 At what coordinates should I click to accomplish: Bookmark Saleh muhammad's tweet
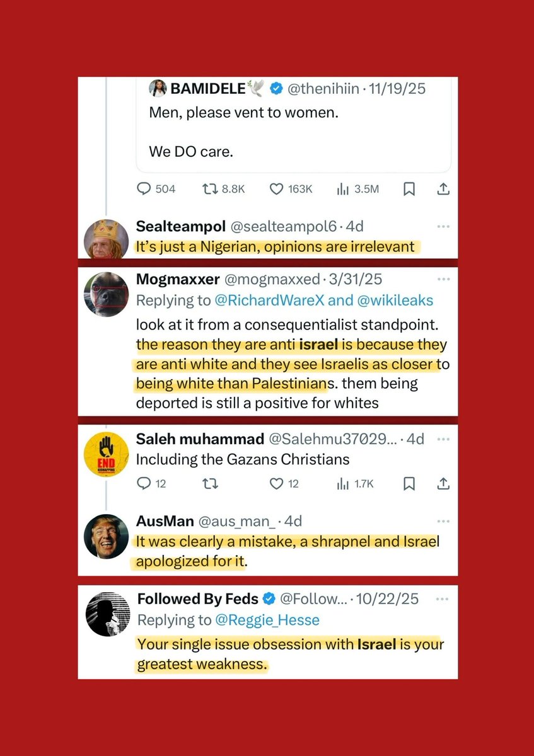coord(409,484)
